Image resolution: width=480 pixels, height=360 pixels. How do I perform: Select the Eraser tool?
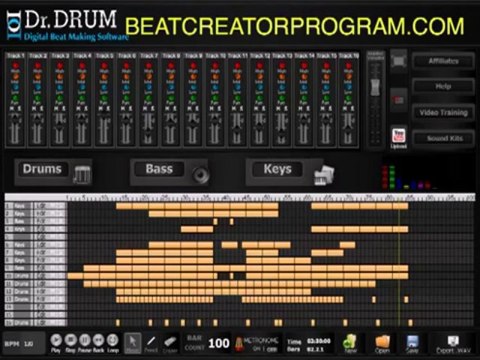click(170, 343)
